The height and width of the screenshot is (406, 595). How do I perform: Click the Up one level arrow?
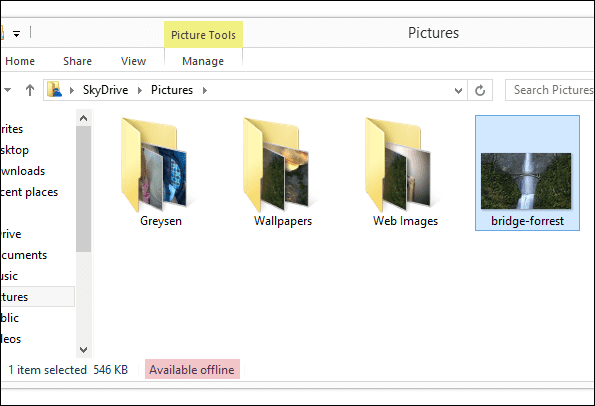pos(30,90)
